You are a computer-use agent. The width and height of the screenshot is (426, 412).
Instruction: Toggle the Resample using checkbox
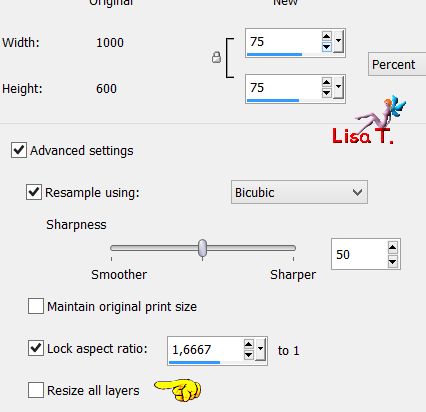pos(34,192)
